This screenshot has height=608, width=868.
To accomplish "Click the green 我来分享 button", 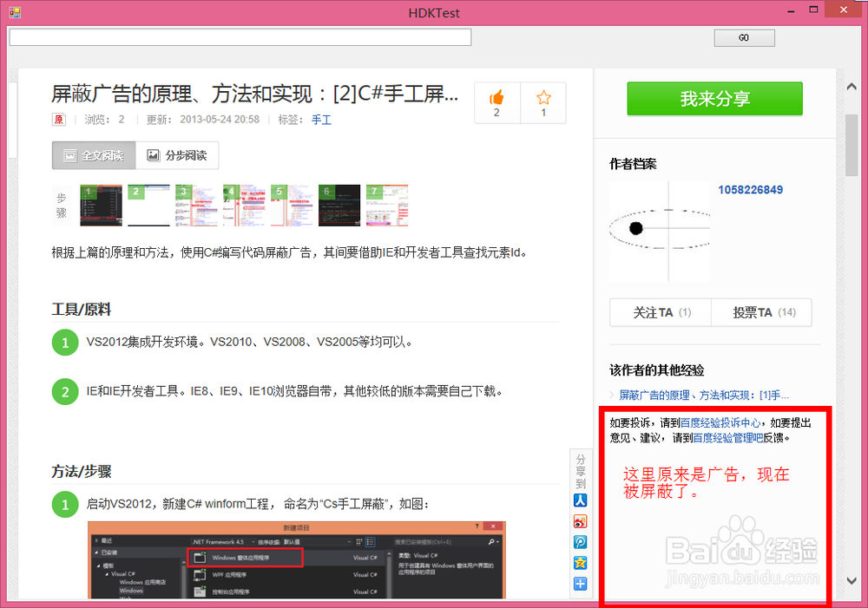I will coord(714,99).
